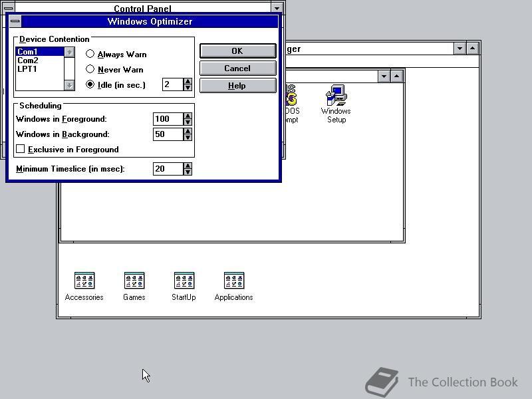This screenshot has width=532, height=399.
Task: Select LPT1 in the device list
Action: pyautogui.click(x=40, y=69)
